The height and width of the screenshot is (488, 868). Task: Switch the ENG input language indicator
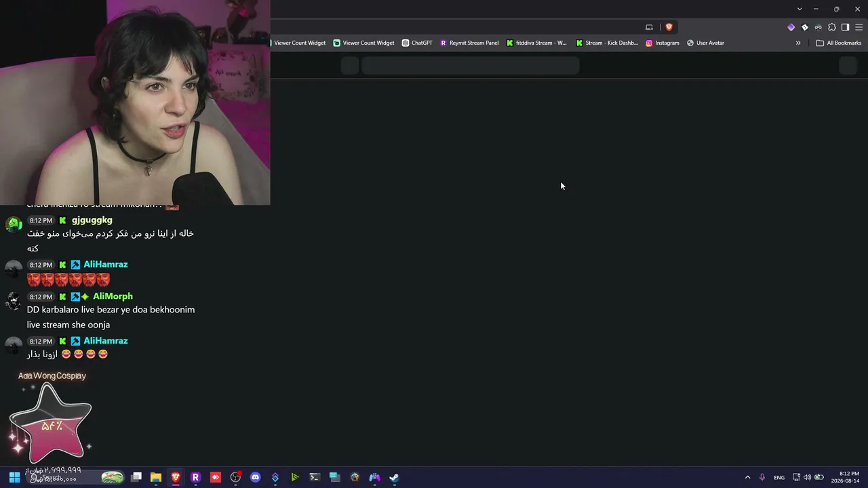(x=779, y=477)
